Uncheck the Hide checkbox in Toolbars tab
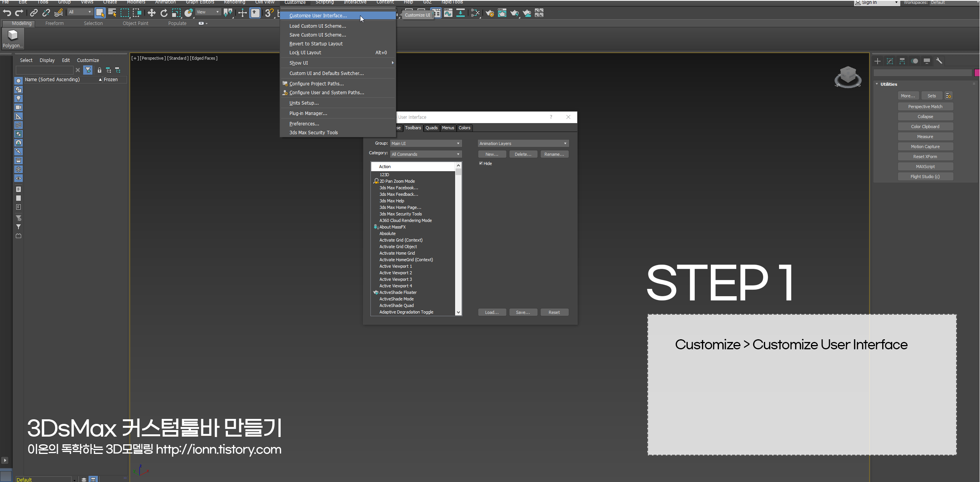The height and width of the screenshot is (482, 980). click(481, 163)
